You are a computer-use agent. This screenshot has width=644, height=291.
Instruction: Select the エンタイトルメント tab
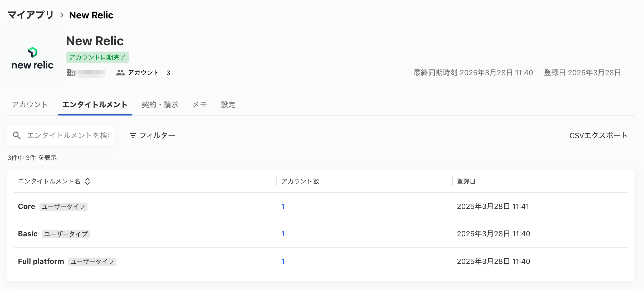[x=95, y=104]
